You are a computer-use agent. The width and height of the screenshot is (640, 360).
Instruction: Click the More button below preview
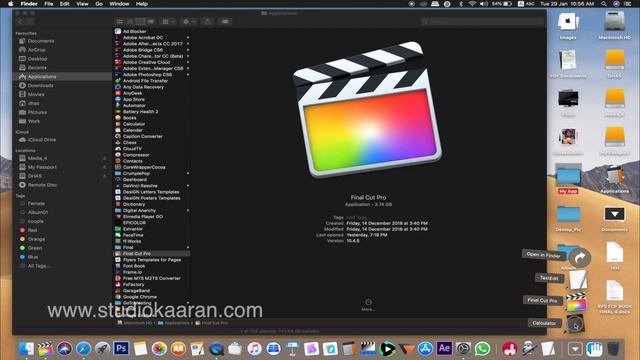[x=368, y=304]
